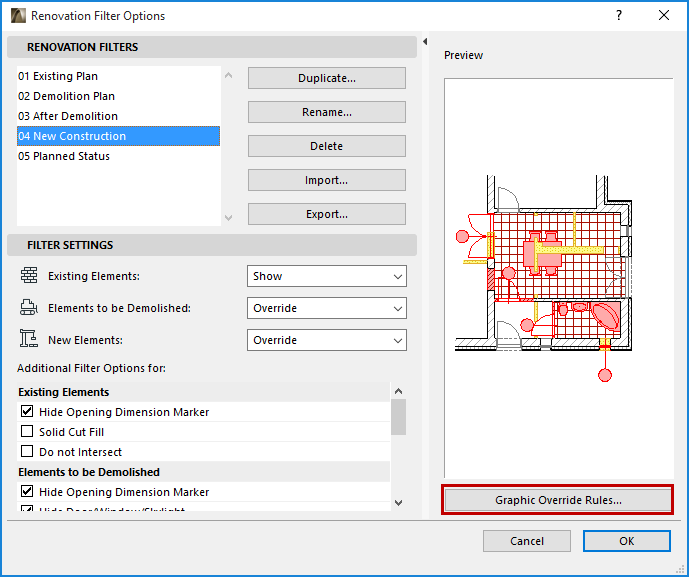Select the 02 Demolition Plan filter

(x=118, y=96)
